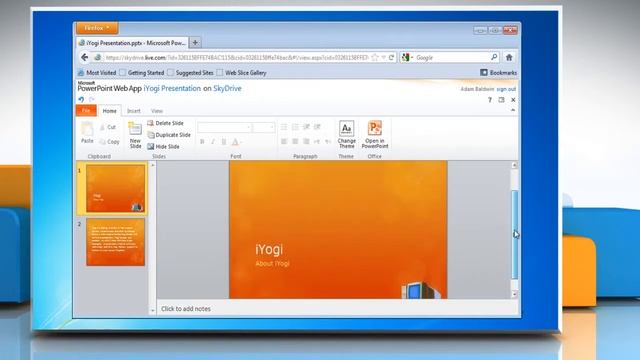
Task: Add a New Slide
Action: click(x=135, y=135)
